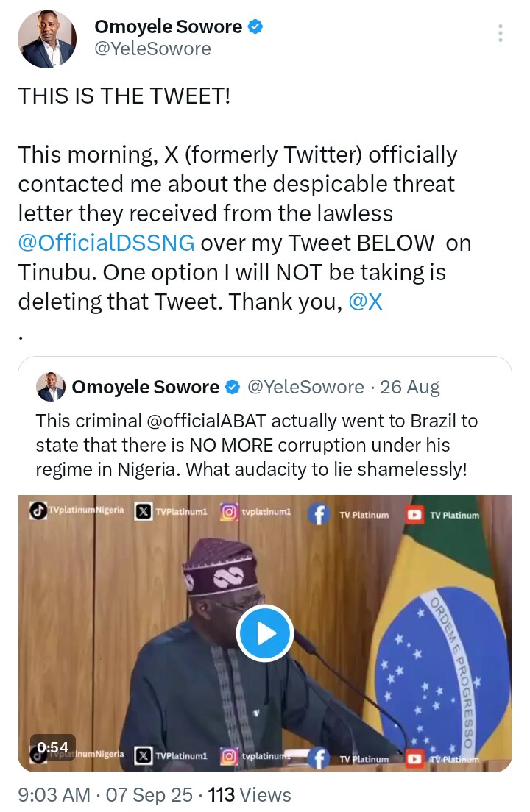Click the X TVPlatinum1 logo in video

click(144, 512)
